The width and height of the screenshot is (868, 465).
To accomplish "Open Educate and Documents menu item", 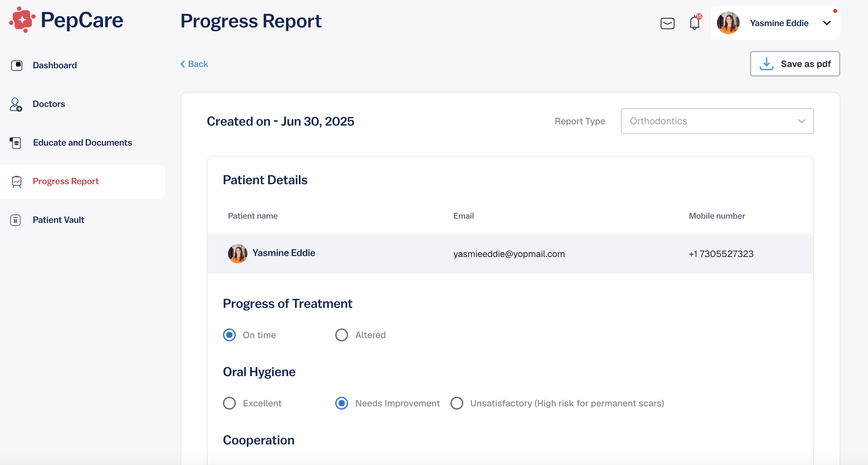I will pos(82,143).
